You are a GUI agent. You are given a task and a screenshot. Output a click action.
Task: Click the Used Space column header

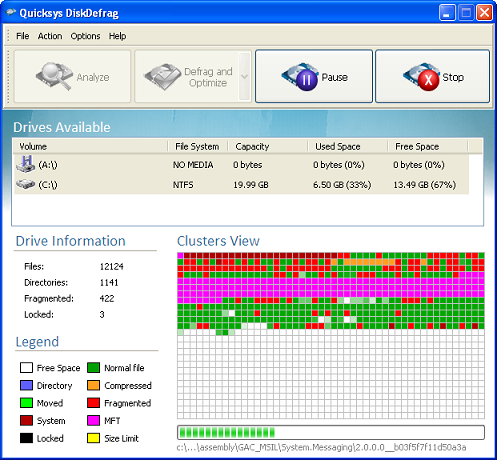point(347,146)
